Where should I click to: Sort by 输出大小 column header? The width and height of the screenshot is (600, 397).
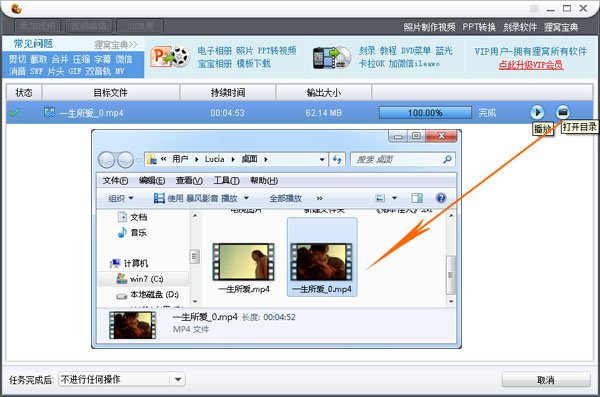click(x=324, y=93)
